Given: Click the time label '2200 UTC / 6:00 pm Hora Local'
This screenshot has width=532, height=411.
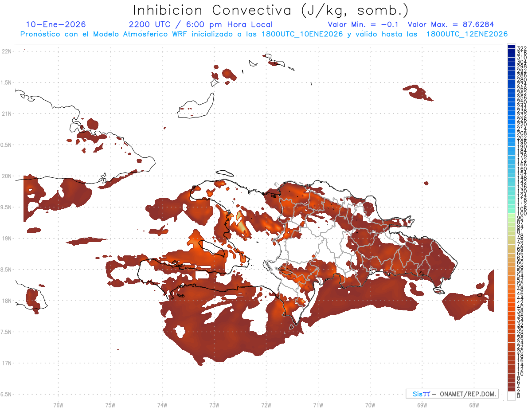Looking at the screenshot, I should pyautogui.click(x=201, y=24).
